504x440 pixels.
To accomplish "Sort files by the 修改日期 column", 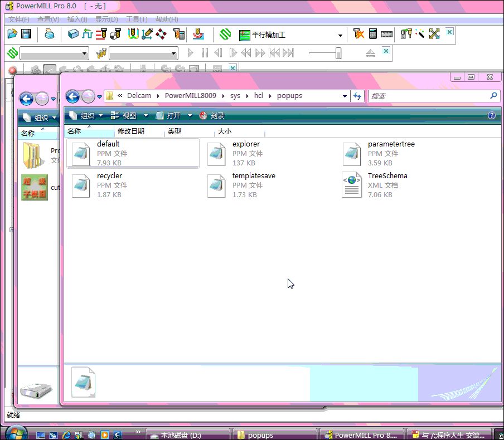I will point(139,131).
